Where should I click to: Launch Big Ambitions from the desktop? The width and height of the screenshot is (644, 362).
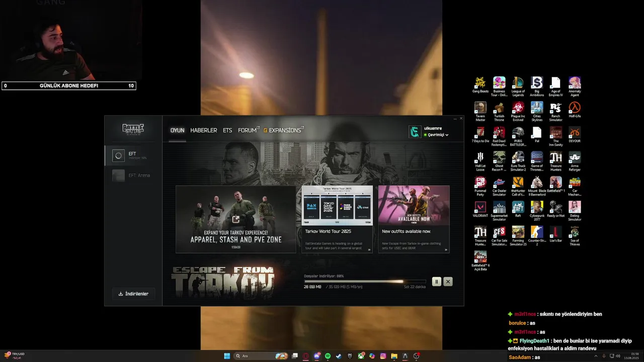point(537,86)
